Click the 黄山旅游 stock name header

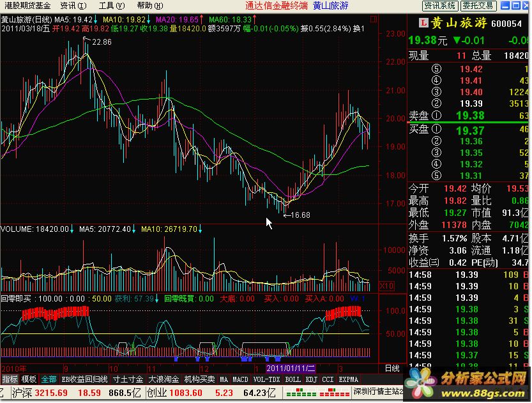(459, 23)
